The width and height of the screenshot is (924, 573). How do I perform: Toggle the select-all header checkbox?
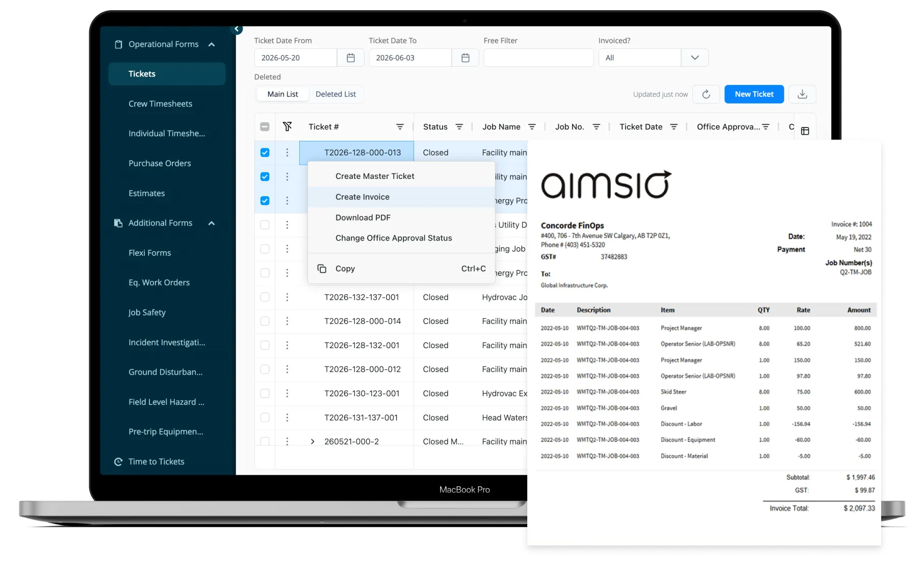point(265,126)
